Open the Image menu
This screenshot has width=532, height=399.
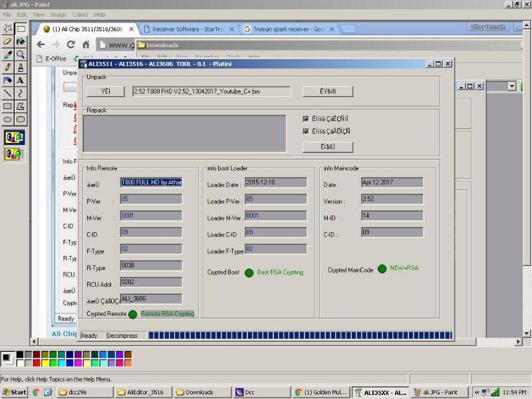[x=58, y=15]
